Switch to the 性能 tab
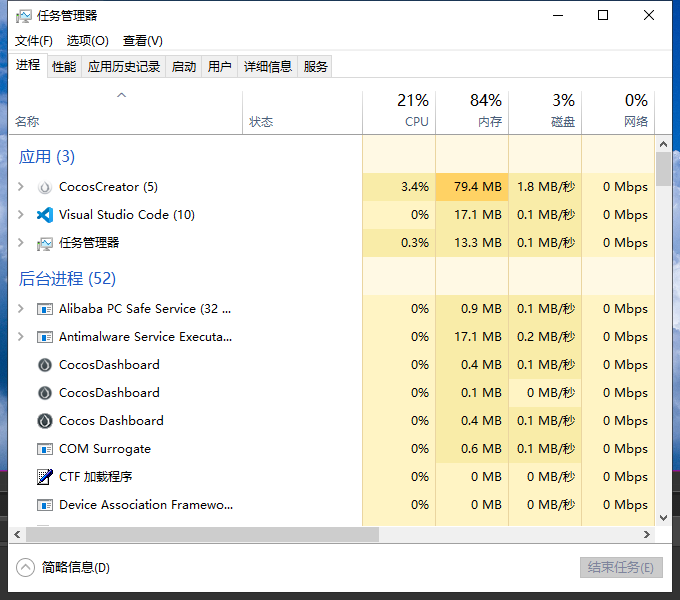 [x=64, y=67]
